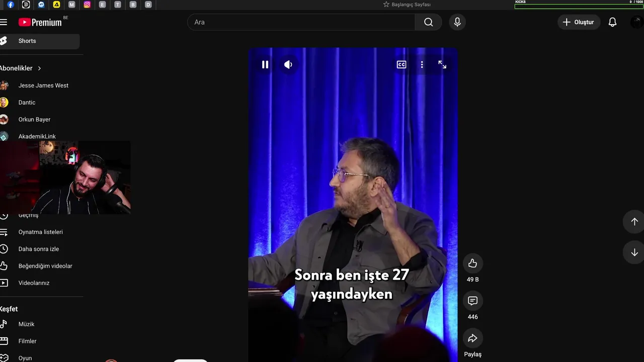Open the account avatar menu
The image size is (644, 362).
(637, 22)
